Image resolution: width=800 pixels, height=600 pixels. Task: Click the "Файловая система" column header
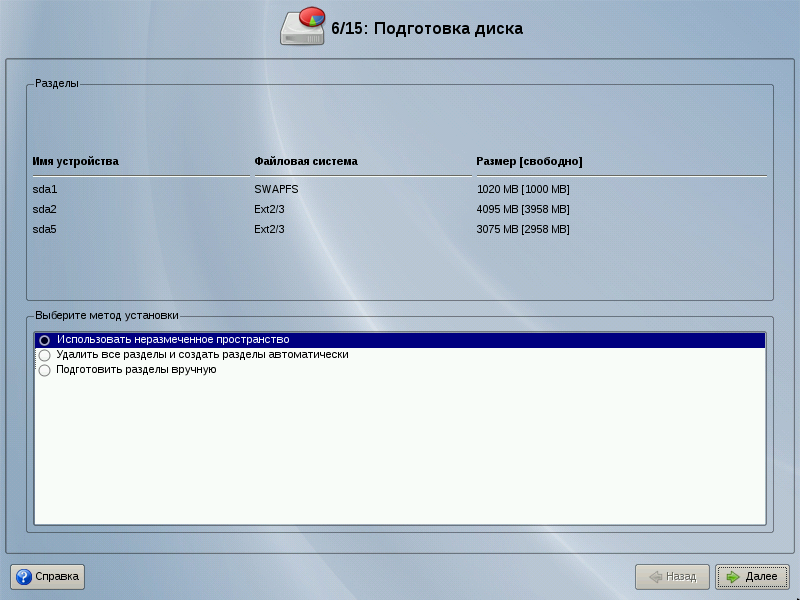pyautogui.click(x=306, y=161)
